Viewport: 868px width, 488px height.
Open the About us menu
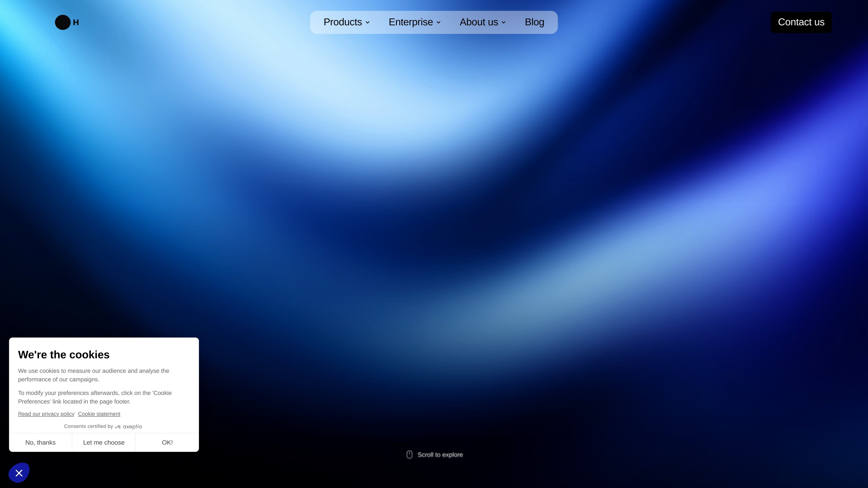tap(483, 22)
